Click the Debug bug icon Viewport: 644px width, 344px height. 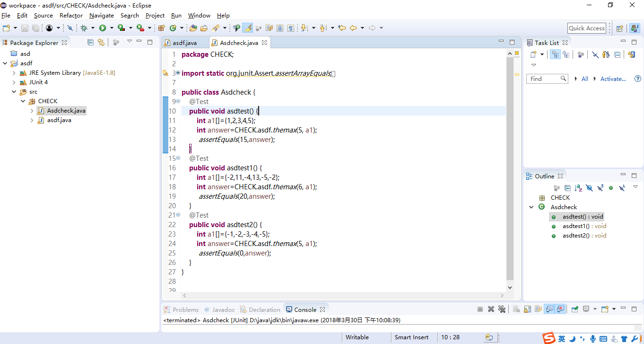[x=84, y=28]
